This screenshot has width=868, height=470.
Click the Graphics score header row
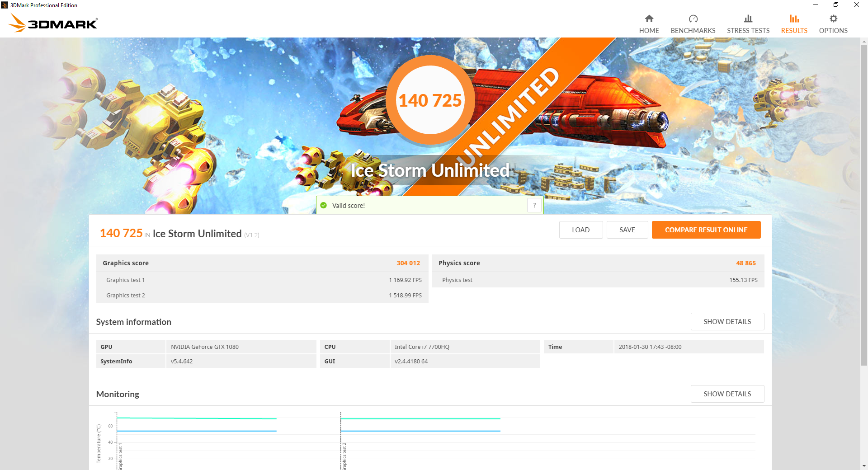(262, 263)
